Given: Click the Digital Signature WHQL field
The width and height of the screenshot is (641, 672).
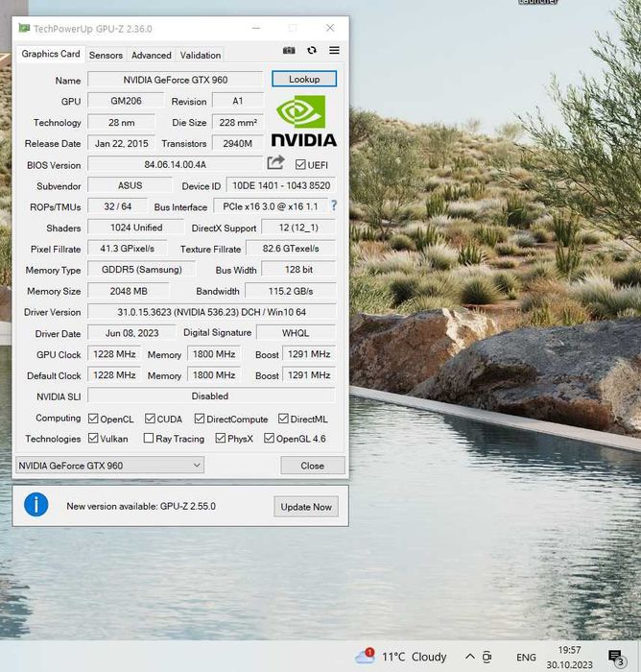Looking at the screenshot, I should point(297,332).
